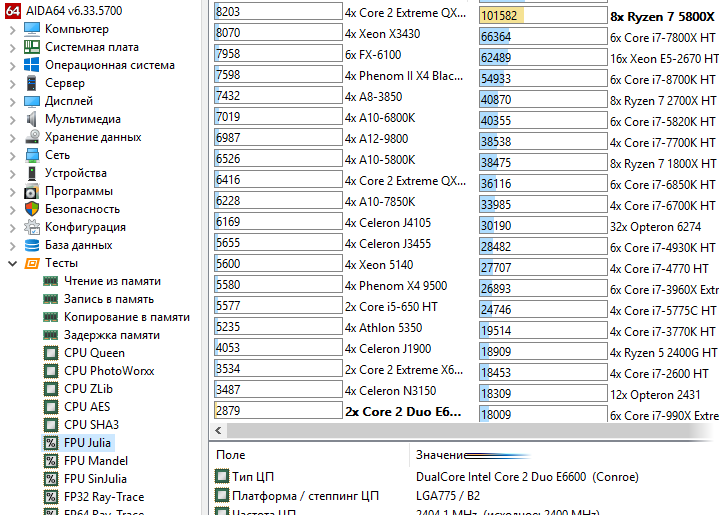Expand the Компьютер tree node

click(12, 30)
